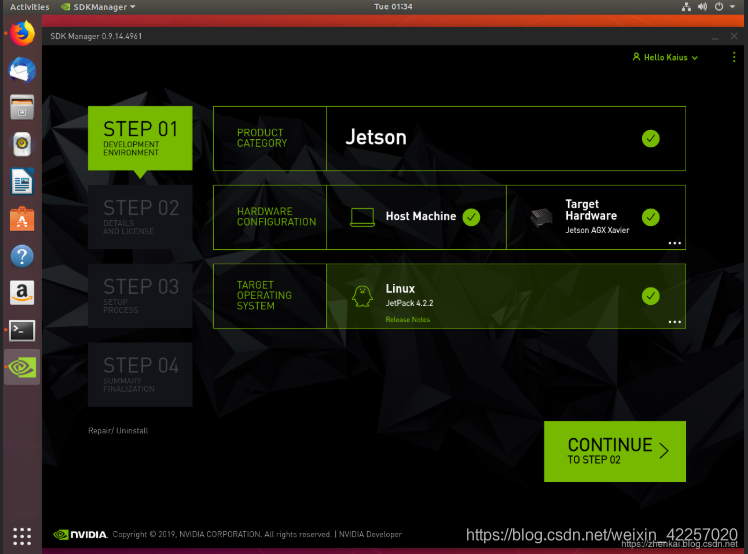The height and width of the screenshot is (554, 748).
Task: Open the Hello Kaius account dropdown
Action: [665, 57]
